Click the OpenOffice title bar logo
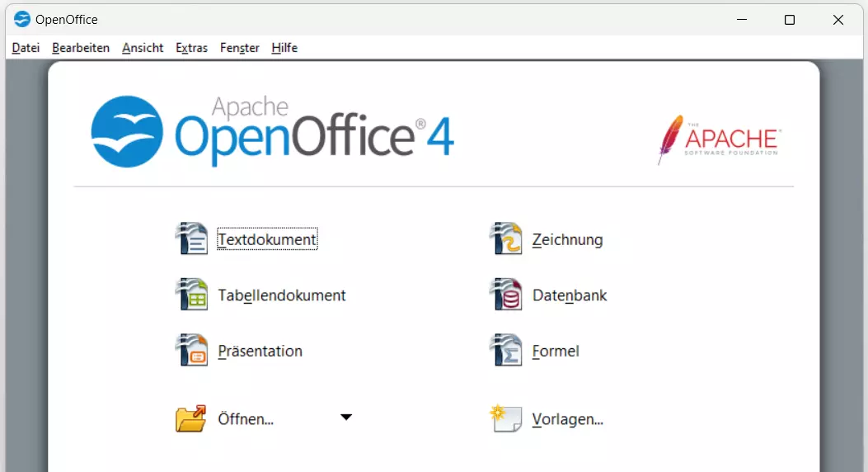The image size is (868, 472). pyautogui.click(x=22, y=19)
